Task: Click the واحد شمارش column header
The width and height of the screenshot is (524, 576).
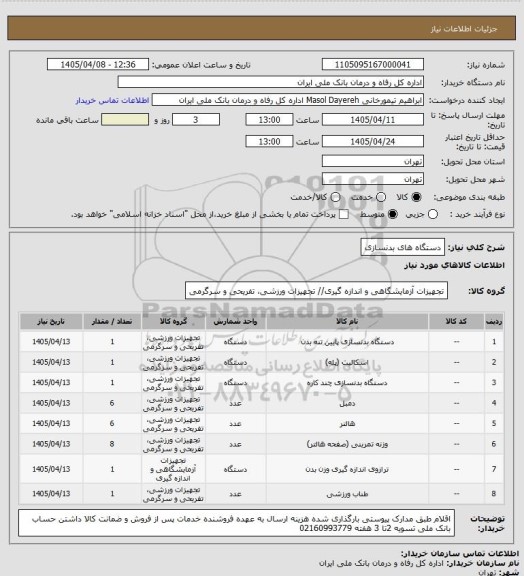Action: tap(235, 322)
